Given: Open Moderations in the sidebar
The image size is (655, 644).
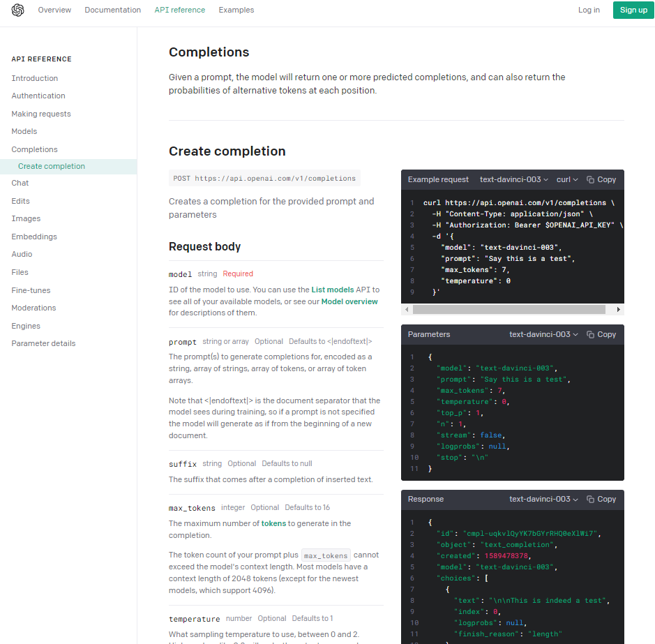Looking at the screenshot, I should point(34,308).
